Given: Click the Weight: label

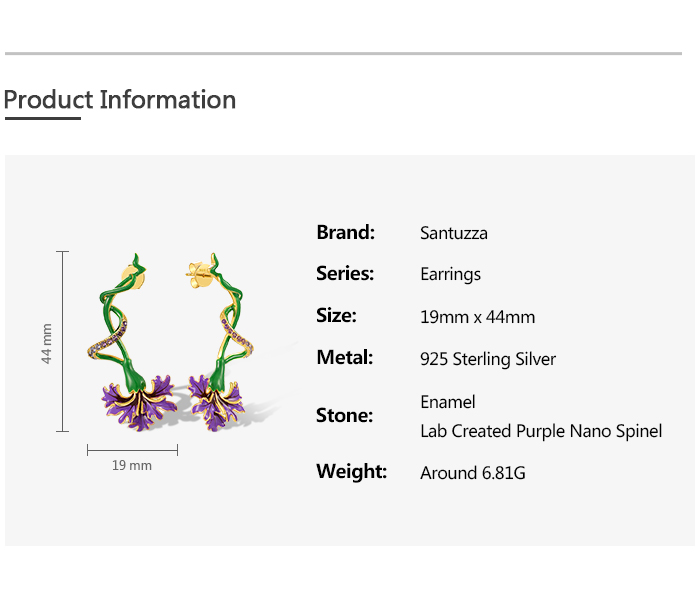Looking at the screenshot, I should 352,471.
